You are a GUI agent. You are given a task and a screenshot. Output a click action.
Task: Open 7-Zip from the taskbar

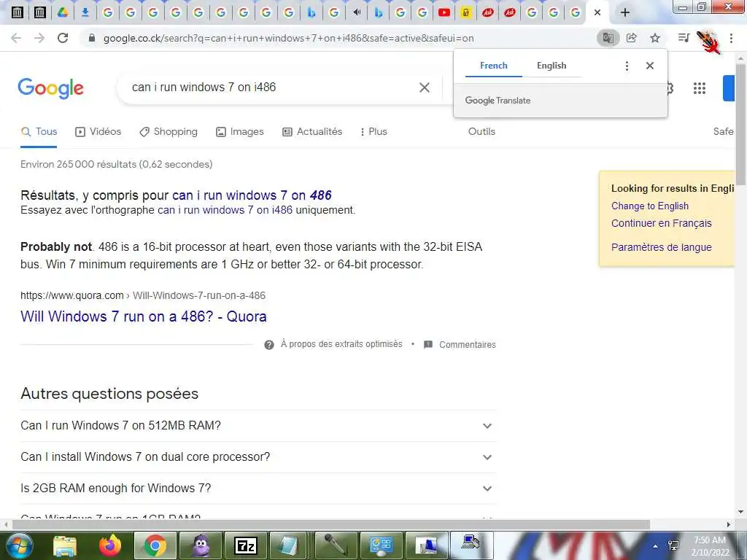(x=246, y=545)
